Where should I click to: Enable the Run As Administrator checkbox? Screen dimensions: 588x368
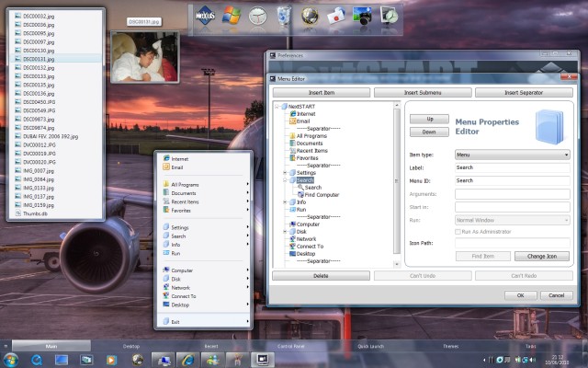tap(459, 231)
